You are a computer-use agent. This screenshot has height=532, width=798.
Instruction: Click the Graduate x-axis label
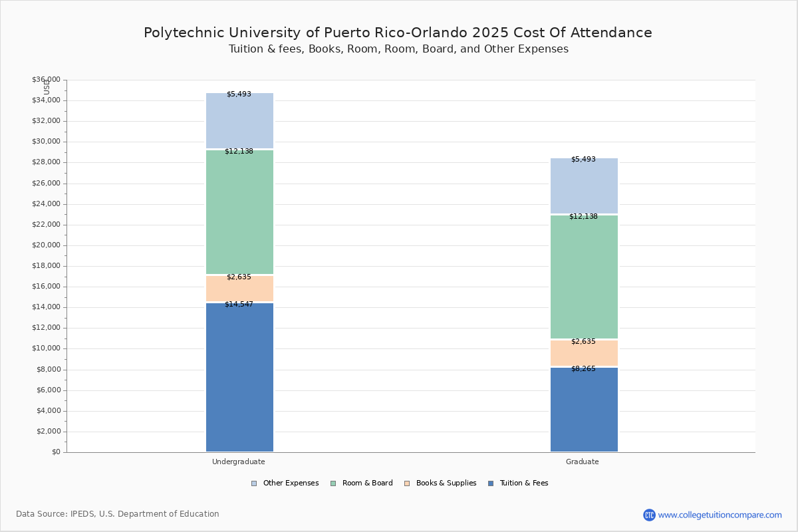[583, 462]
